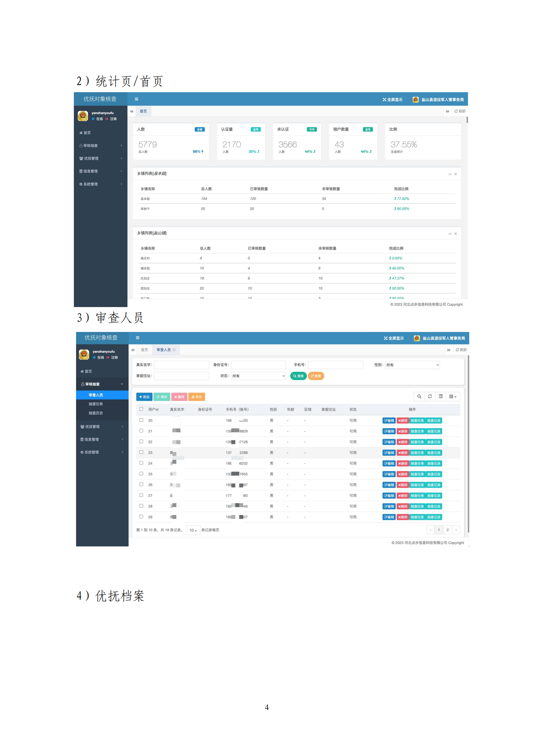Image resolution: width=534 pixels, height=756 pixels.
Task: Close the 乡镇列表[盐山镇] panel with x icon
Action: tap(455, 234)
